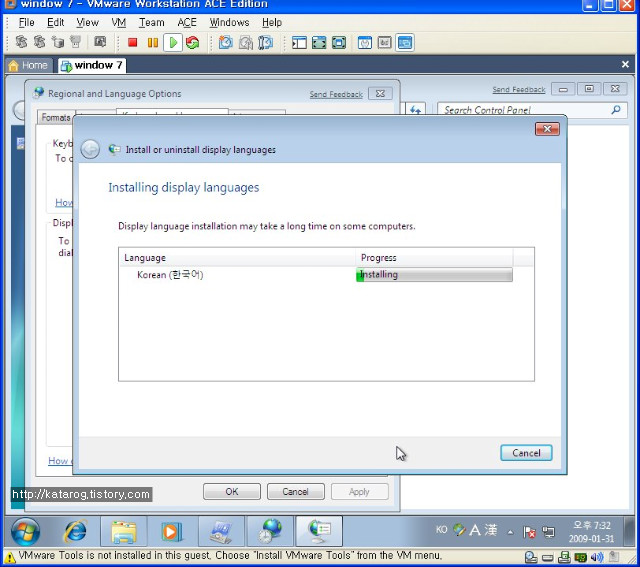Click the first power toolbar icon

tap(21, 42)
